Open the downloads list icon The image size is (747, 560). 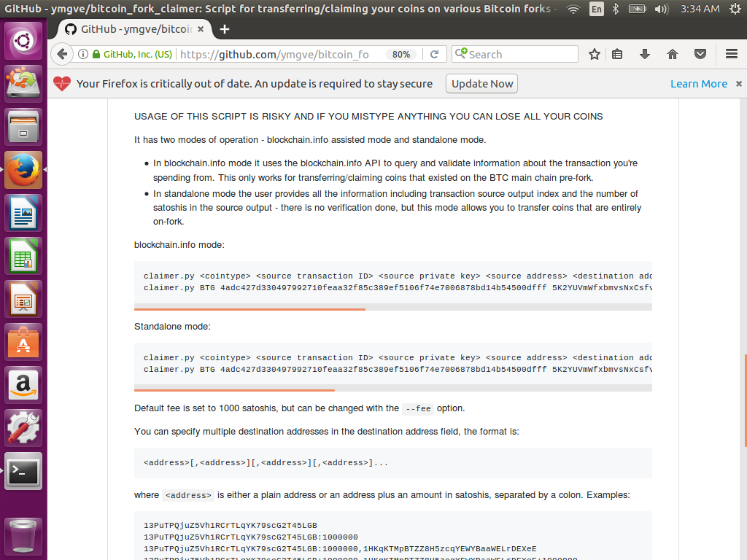click(646, 54)
